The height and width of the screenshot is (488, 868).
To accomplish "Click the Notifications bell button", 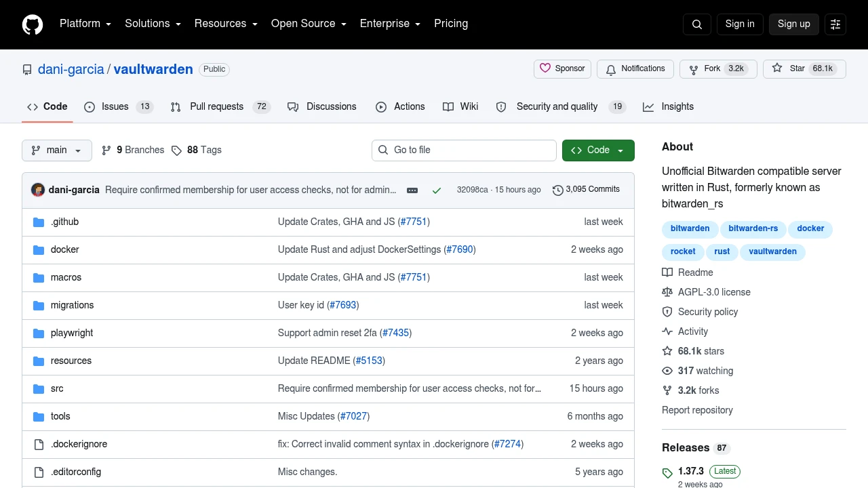I will pos(635,69).
